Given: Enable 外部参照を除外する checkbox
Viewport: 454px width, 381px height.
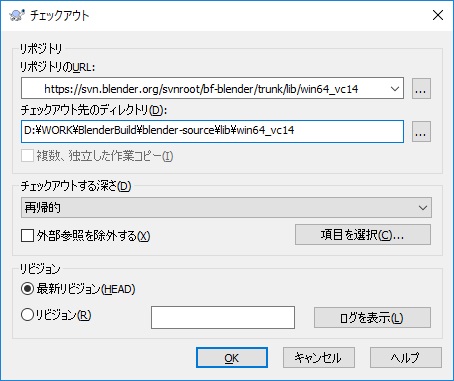Looking at the screenshot, I should coord(27,235).
